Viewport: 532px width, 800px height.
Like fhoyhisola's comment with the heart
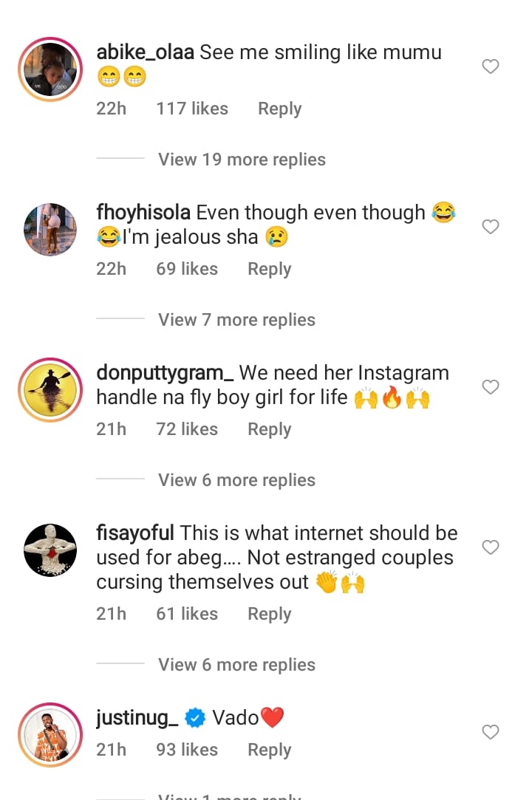pyautogui.click(x=491, y=227)
